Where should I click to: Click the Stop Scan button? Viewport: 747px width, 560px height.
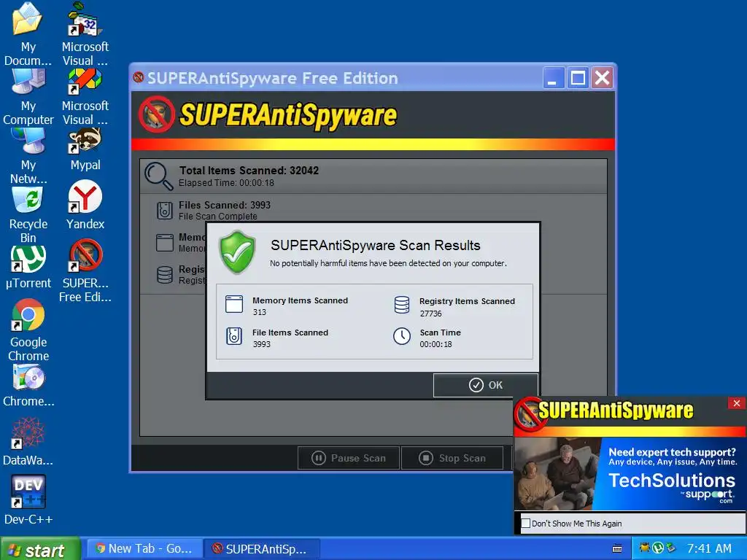pos(452,458)
